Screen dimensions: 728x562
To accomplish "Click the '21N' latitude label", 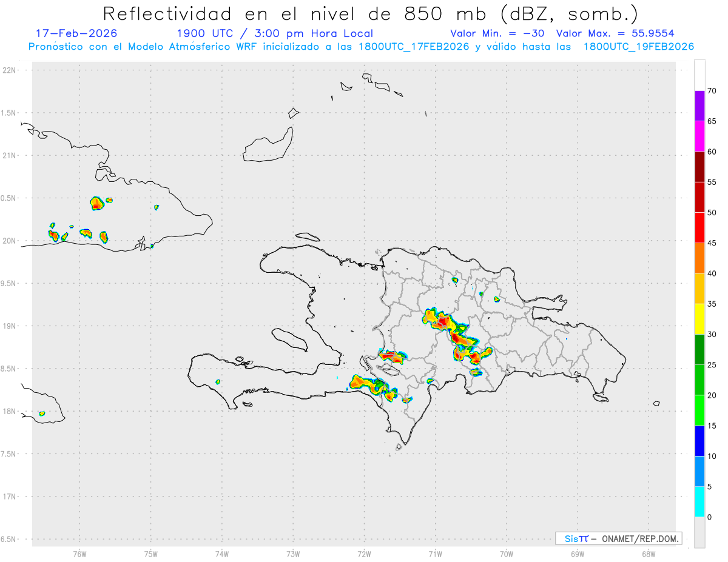I will tap(10, 155).
